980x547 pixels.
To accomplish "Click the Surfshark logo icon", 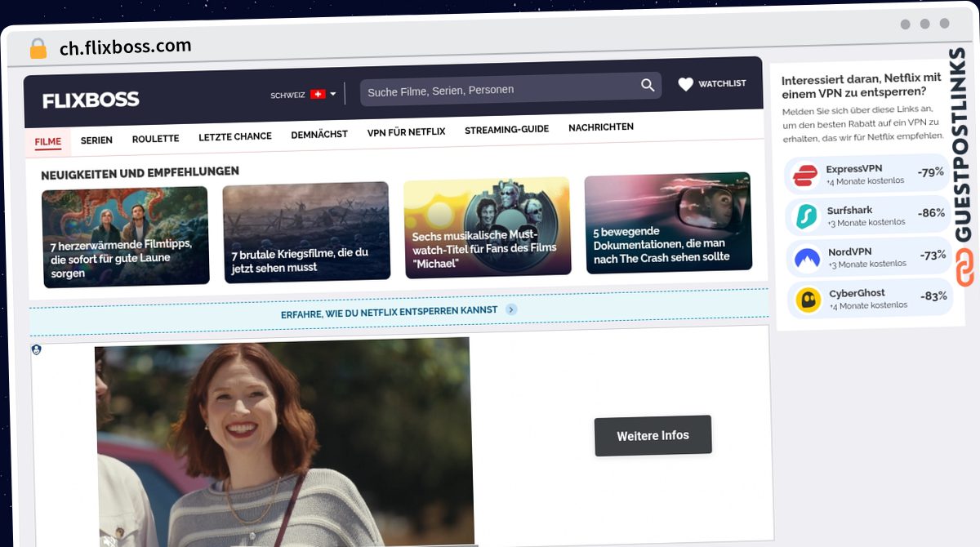I will coord(806,216).
